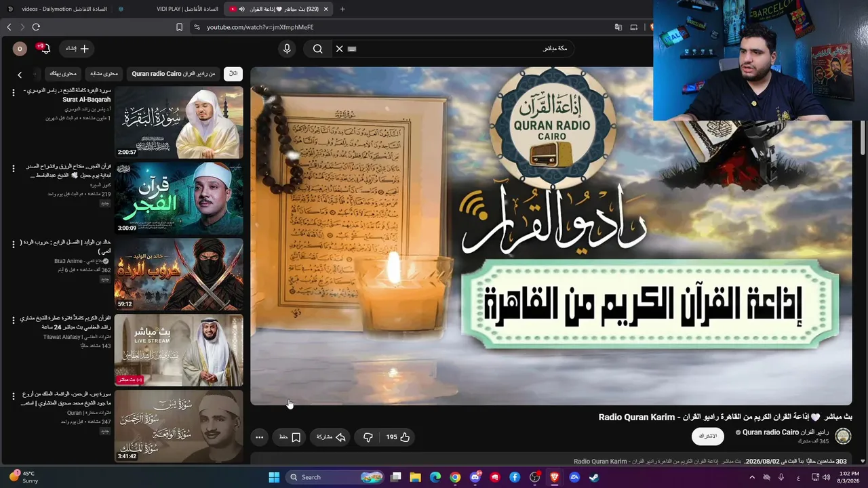Screen dimensions: 868x488
Task: Open the خالد بن الوليد video title link
Action: click(65, 247)
